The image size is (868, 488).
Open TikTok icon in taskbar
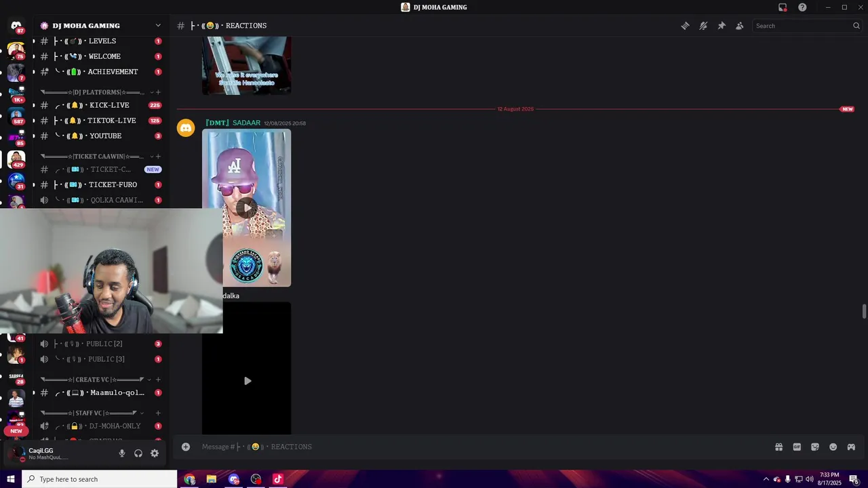tap(277, 479)
